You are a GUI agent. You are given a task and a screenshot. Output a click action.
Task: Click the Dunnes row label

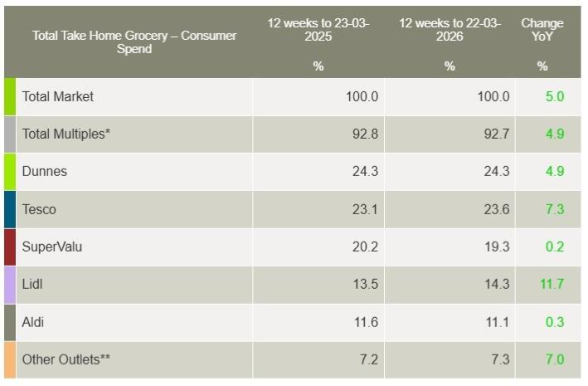[x=45, y=172]
